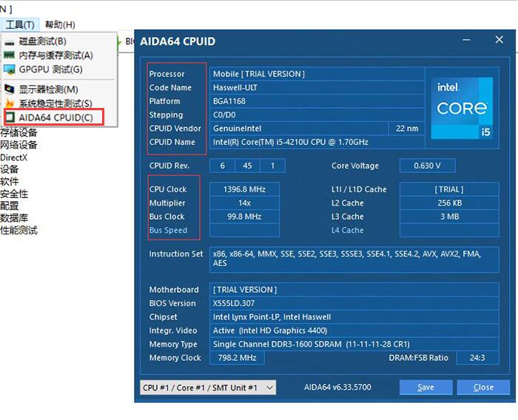The image size is (518, 420).
Task: Launch 系统稳定性测试(S) from the menu
Action: tap(59, 104)
